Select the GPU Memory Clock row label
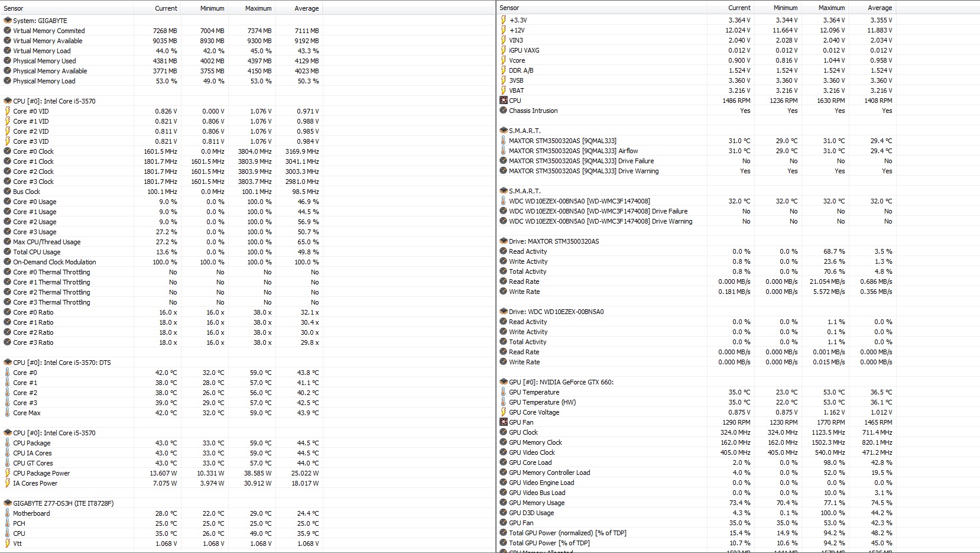Viewport: 980px width, 553px height. click(536, 442)
